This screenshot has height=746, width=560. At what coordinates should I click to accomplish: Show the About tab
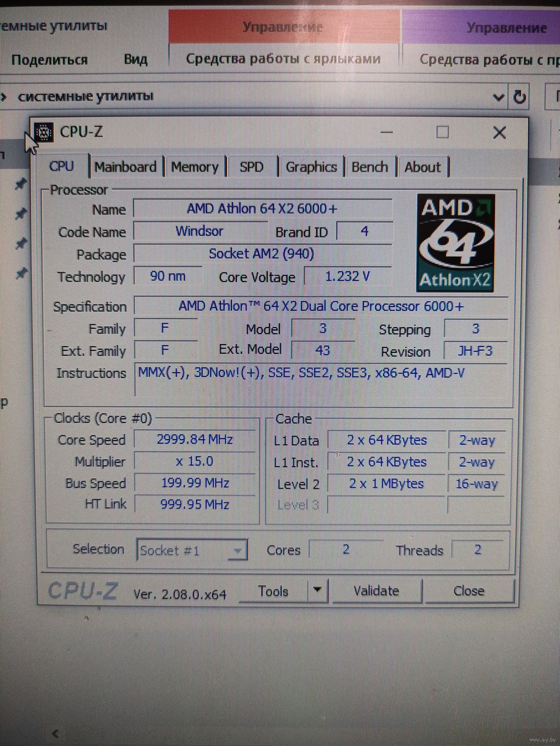[422, 167]
